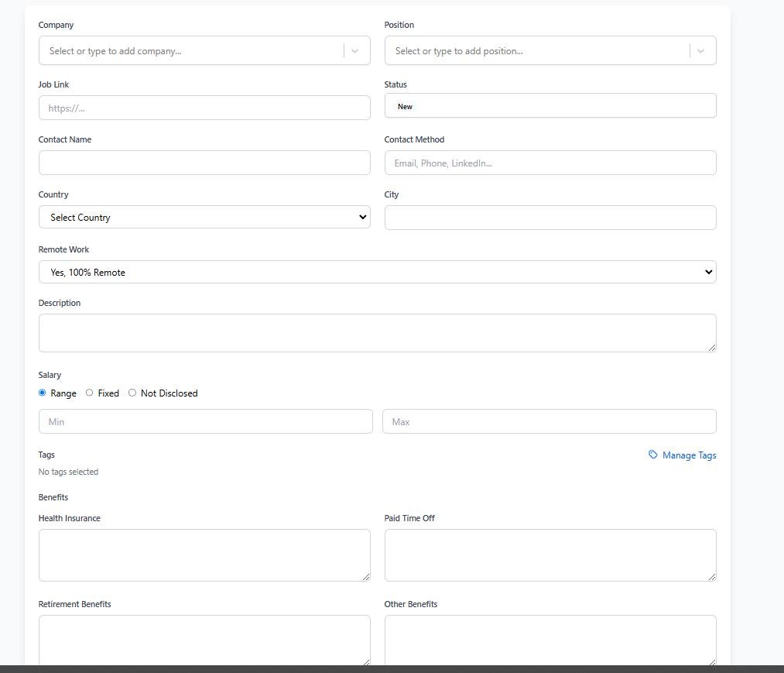
Task: Focus the Job Link URL field
Action: [x=204, y=108]
